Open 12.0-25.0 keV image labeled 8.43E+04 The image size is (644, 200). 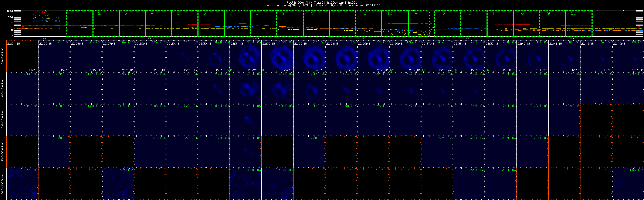coord(309,120)
